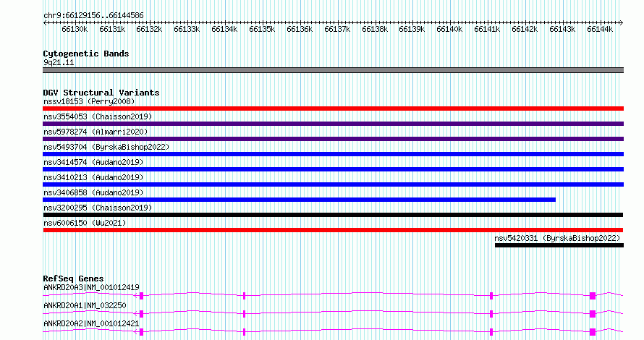Open variant nsv6006150 (Wu2021) label
The image size is (644, 340).
[85, 223]
